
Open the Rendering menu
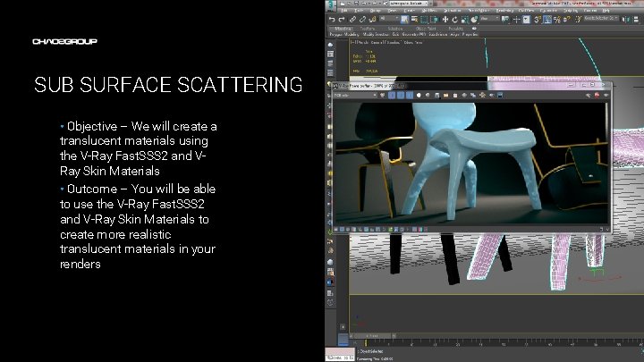[x=504, y=11]
